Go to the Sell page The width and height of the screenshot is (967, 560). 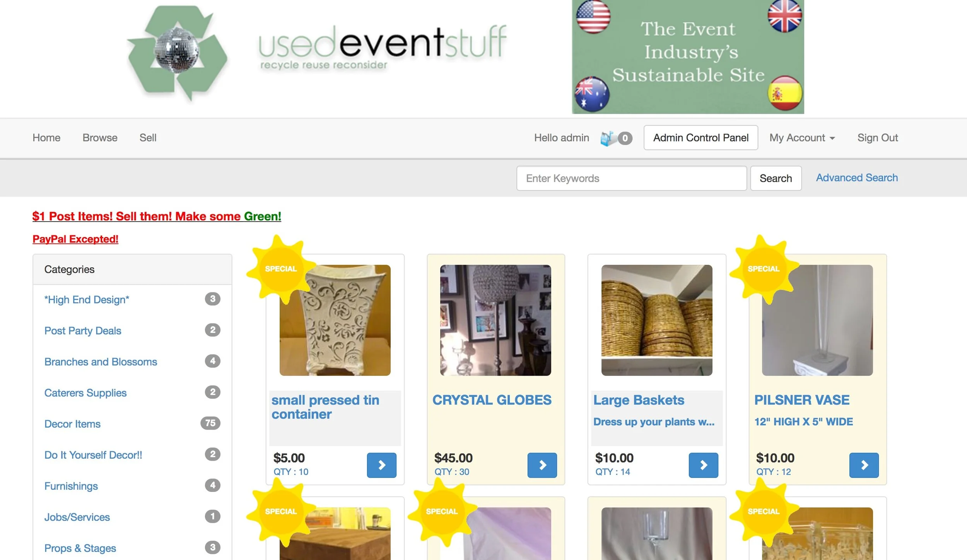tap(148, 138)
